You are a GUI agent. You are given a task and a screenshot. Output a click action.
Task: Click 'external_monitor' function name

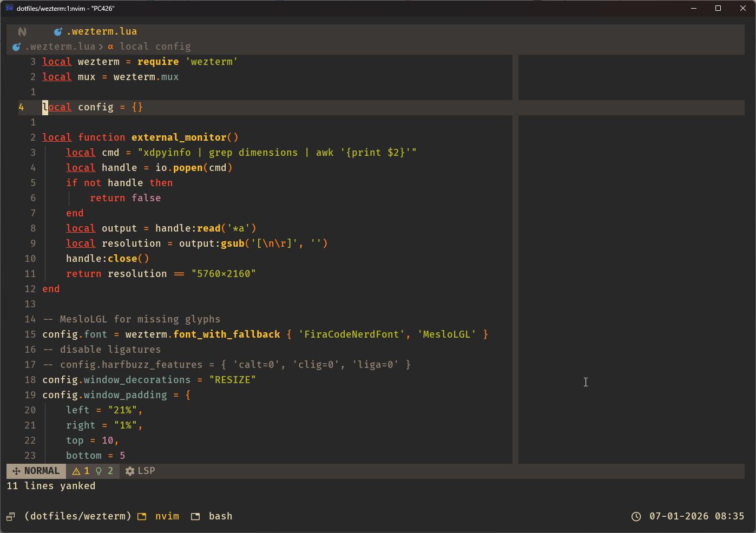coord(179,137)
